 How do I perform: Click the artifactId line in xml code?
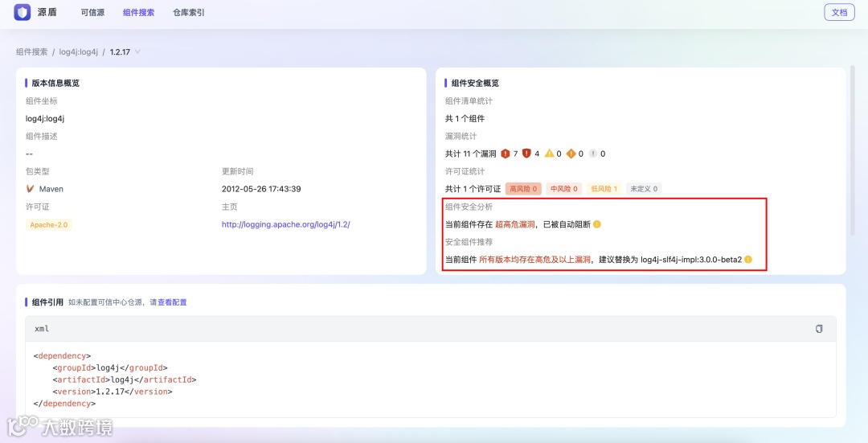125,379
